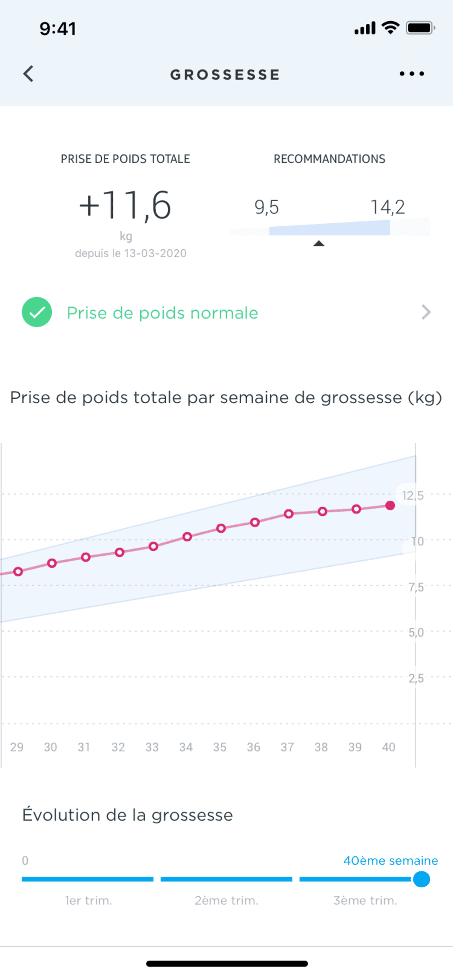Tap the recommendations range pointer triangle

click(x=319, y=244)
